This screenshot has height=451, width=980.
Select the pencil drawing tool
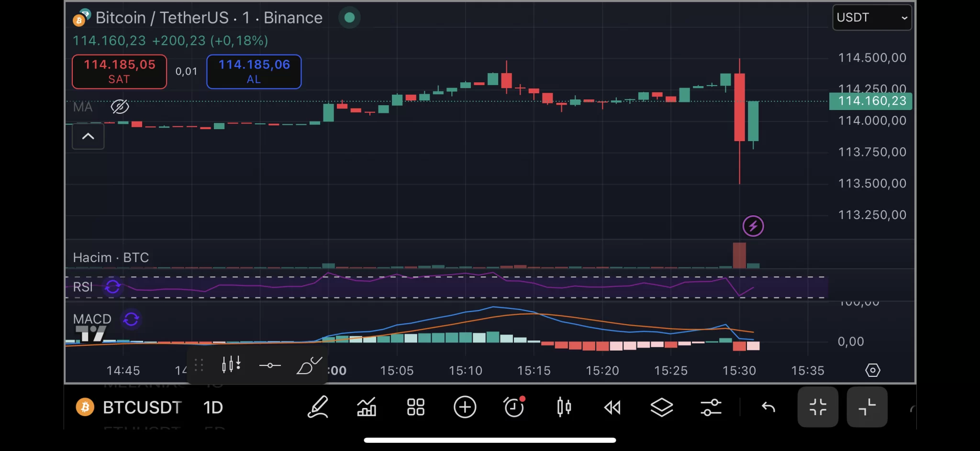tap(318, 407)
